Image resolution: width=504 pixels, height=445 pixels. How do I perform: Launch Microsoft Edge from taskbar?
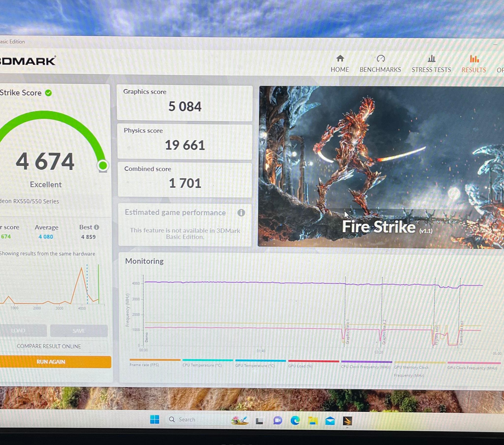tap(295, 421)
